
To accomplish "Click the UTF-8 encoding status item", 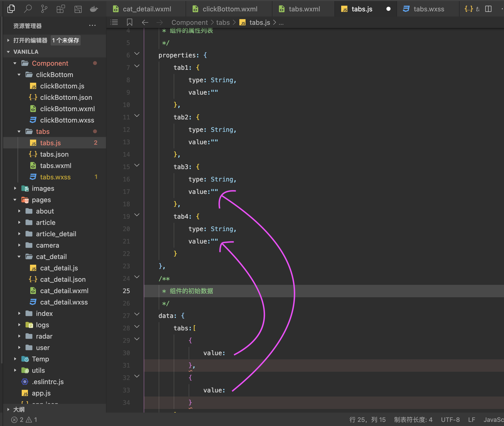I will pyautogui.click(x=450, y=420).
